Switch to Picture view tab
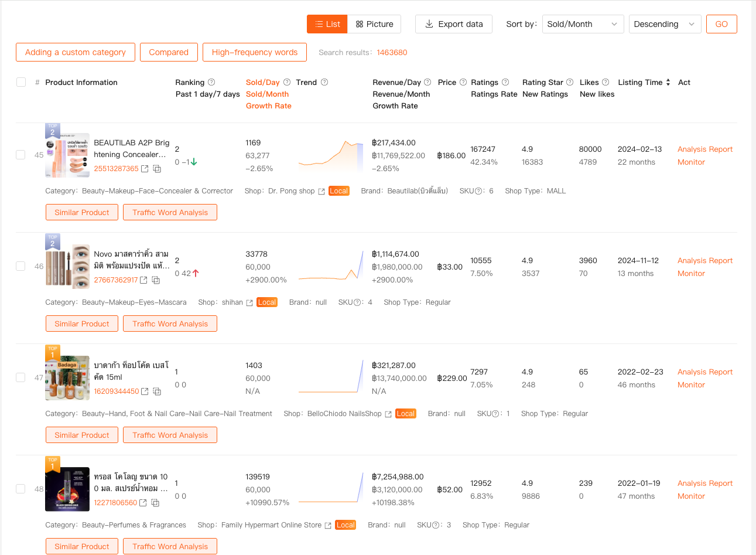Viewport: 756px width, 555px height. [x=374, y=24]
